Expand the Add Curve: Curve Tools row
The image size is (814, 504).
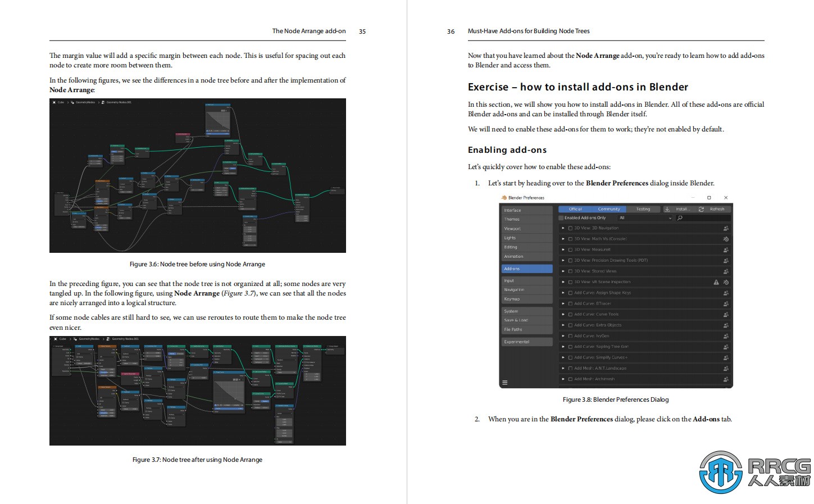pos(563,315)
